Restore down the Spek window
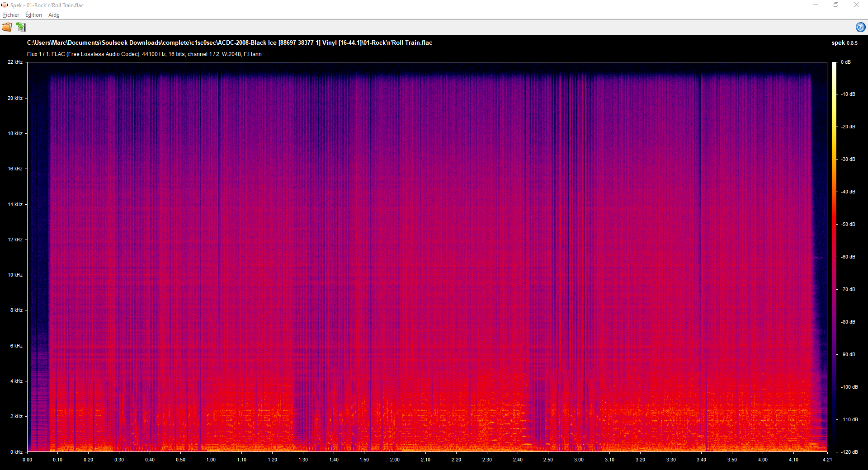 tap(836, 5)
